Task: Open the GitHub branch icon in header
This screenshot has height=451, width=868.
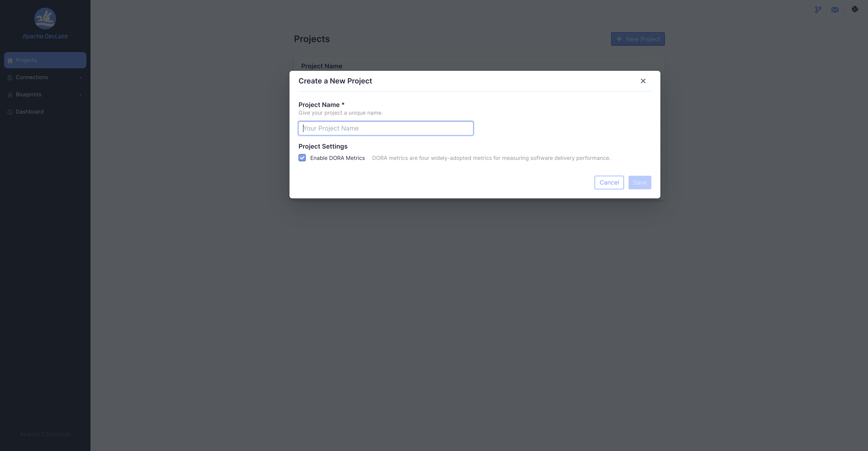Action: (818, 10)
